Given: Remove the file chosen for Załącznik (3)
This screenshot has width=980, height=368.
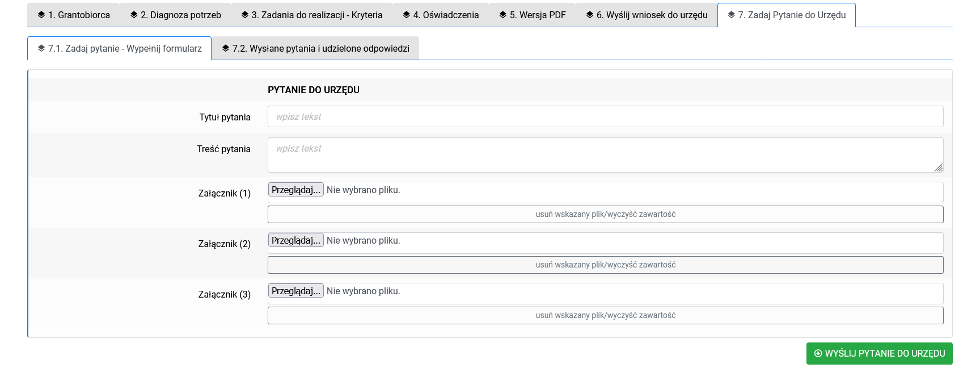Looking at the screenshot, I should [x=605, y=315].
